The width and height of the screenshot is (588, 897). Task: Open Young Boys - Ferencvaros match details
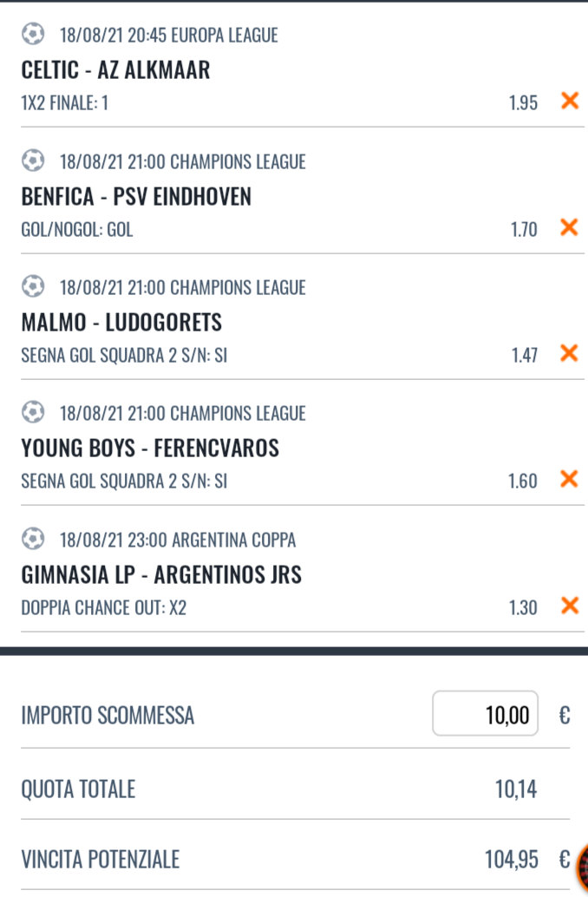click(150, 448)
